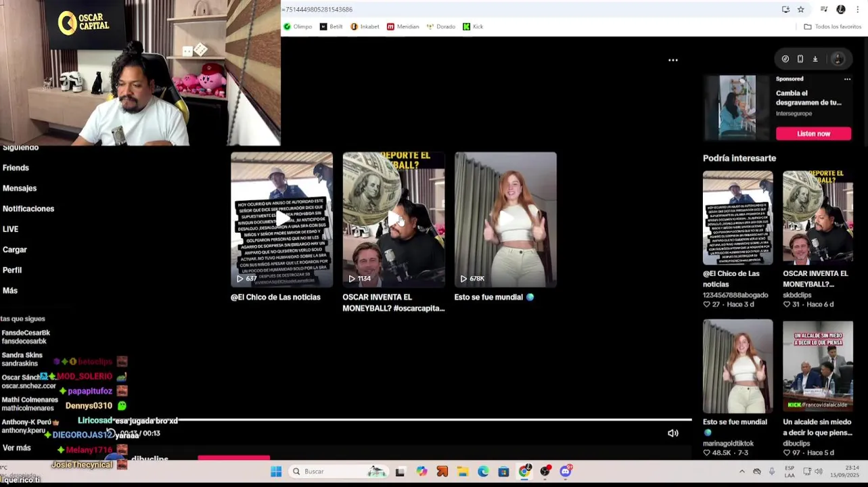The height and width of the screenshot is (487, 868).
Task: Play the OSCAR INVENTA EL MONEYBALL video
Action: click(x=394, y=220)
